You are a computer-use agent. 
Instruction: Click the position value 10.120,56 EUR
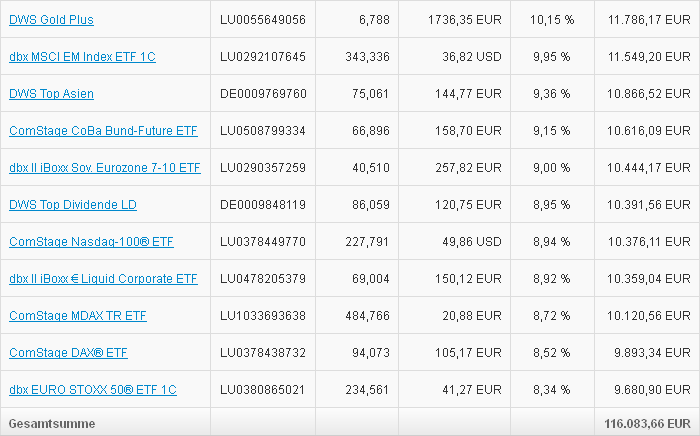click(649, 316)
